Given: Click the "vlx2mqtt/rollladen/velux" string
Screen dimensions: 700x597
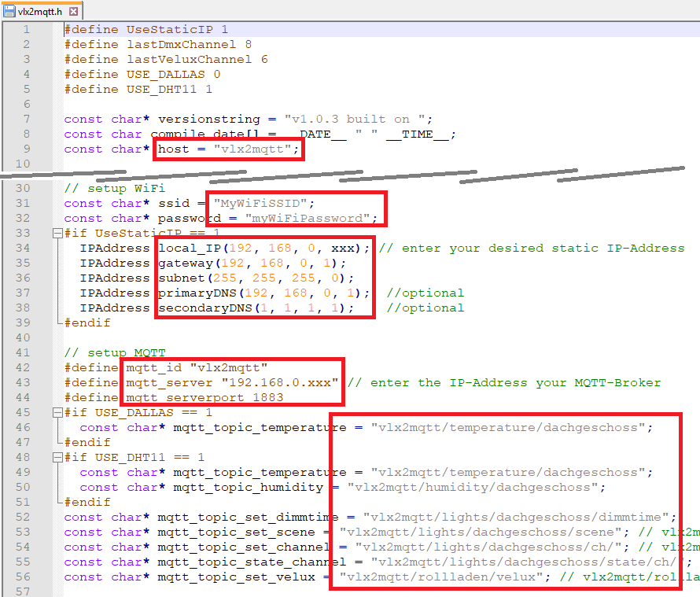Looking at the screenshot, I should click(441, 577).
